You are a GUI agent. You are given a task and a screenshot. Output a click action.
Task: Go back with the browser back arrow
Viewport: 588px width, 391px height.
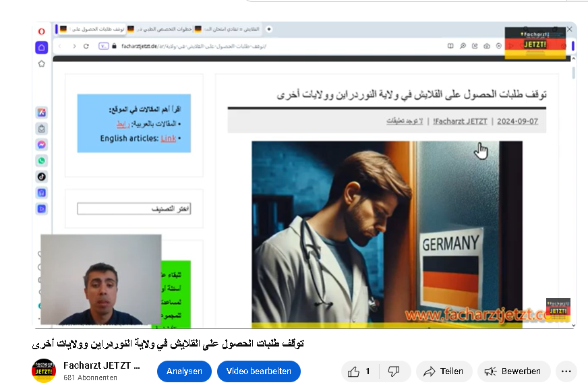click(x=60, y=46)
